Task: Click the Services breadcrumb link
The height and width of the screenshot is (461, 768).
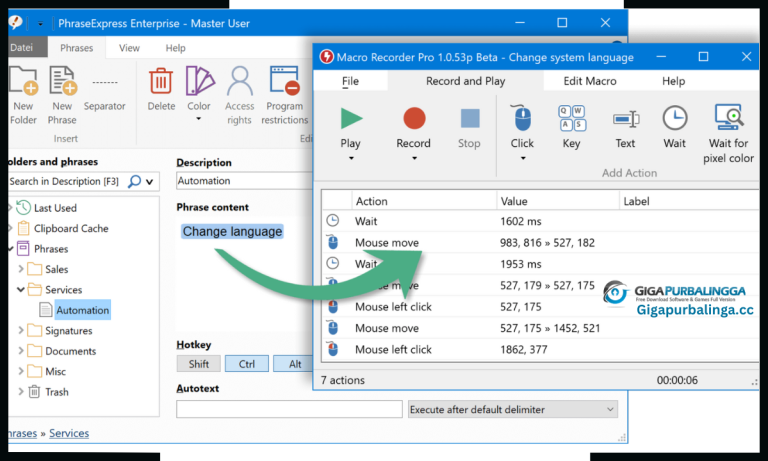Action: [x=69, y=433]
